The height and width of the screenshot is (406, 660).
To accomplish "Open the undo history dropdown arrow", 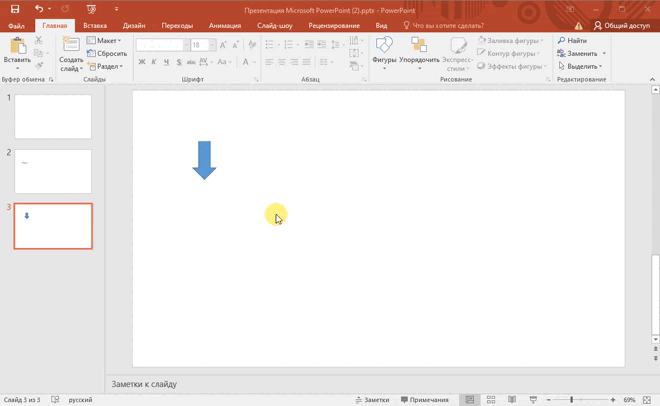I will click(x=49, y=9).
